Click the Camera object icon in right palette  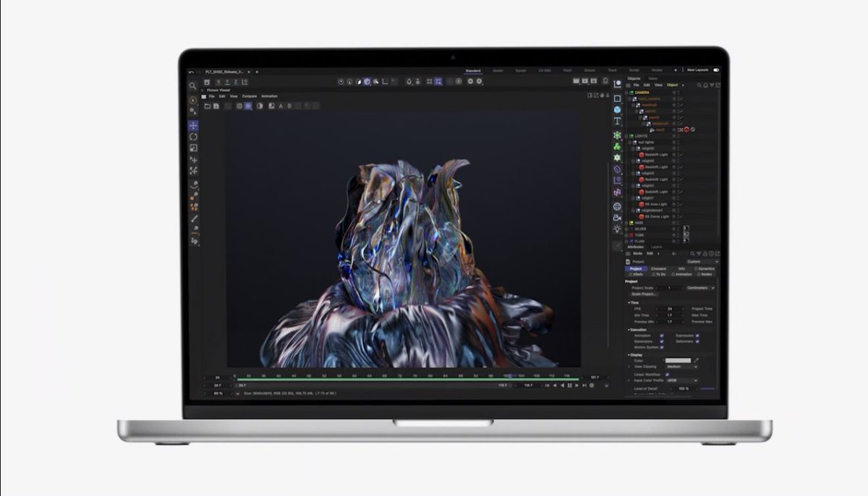[x=617, y=217]
